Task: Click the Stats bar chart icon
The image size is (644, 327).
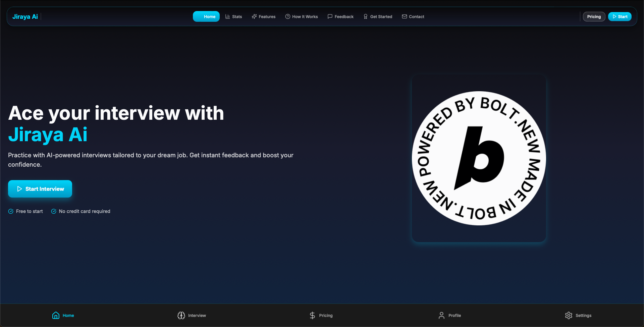Action: pyautogui.click(x=228, y=16)
